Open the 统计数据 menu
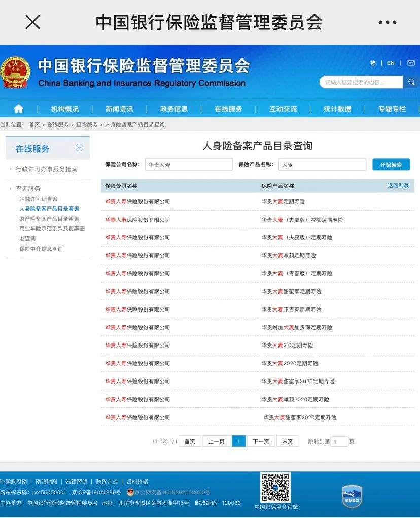 [x=337, y=109]
